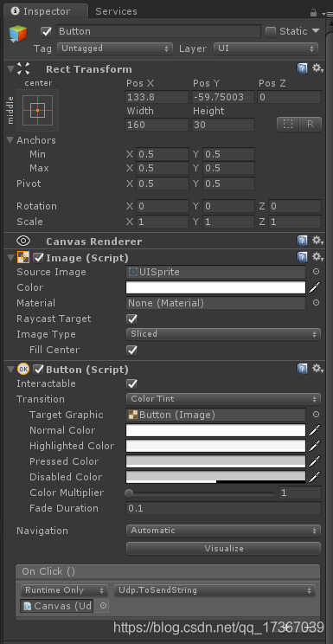Select the Inspector tab
This screenshot has width=333, height=644.
point(46,11)
